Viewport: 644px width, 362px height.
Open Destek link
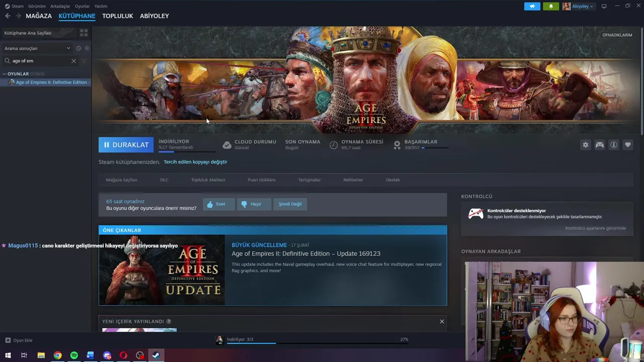[x=392, y=179]
